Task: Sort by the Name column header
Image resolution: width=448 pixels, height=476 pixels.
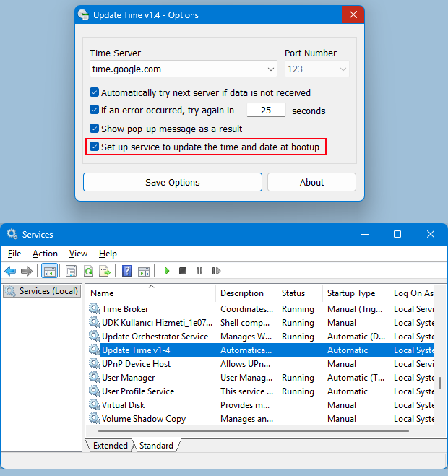Action: pyautogui.click(x=152, y=293)
